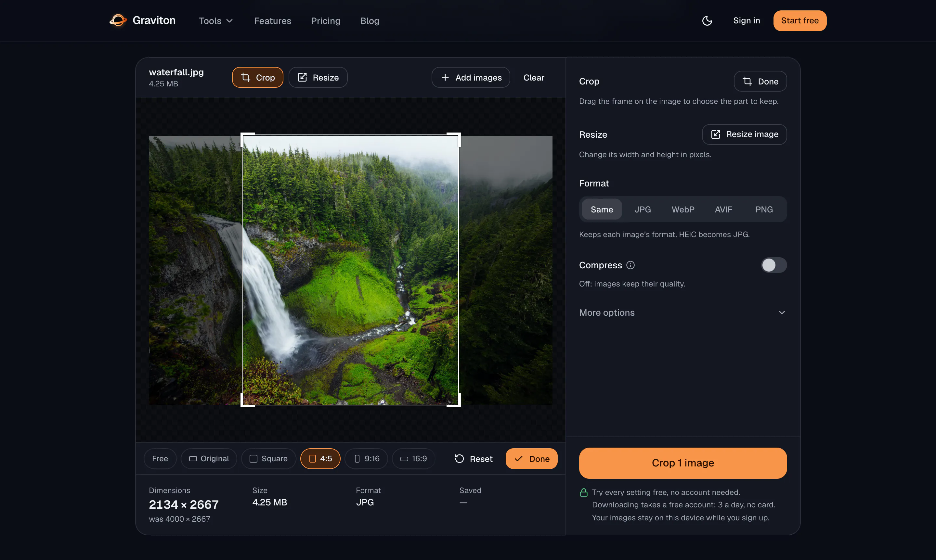The width and height of the screenshot is (936, 560).
Task: Reset the crop frame
Action: (x=474, y=459)
